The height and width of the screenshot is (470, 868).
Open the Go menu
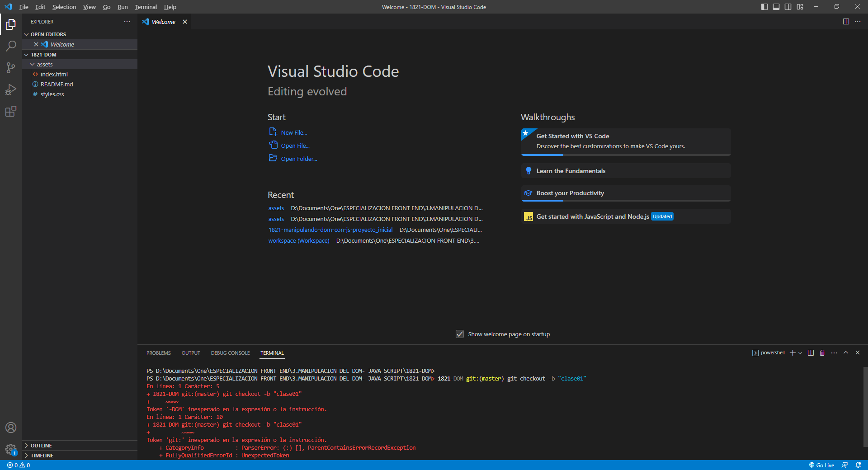(107, 7)
